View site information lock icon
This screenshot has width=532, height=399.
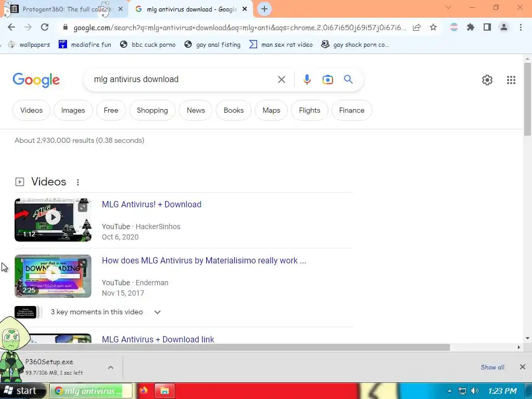pyautogui.click(x=65, y=27)
